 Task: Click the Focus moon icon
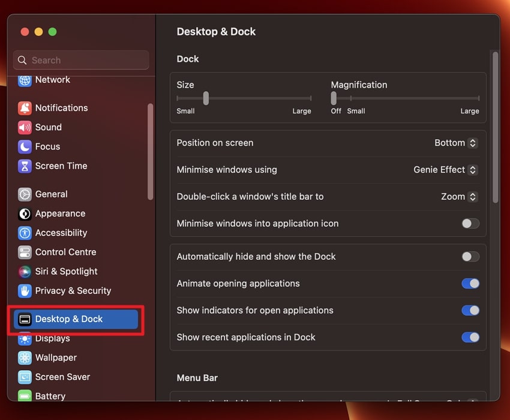coord(25,146)
